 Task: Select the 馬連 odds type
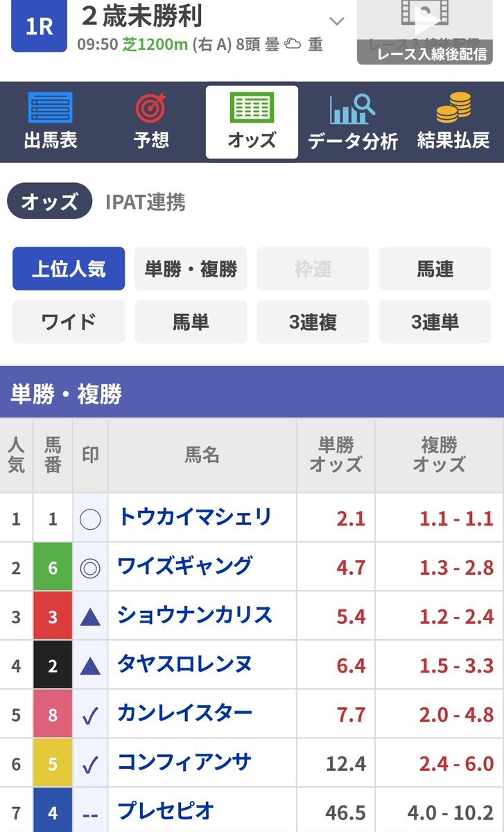point(435,268)
